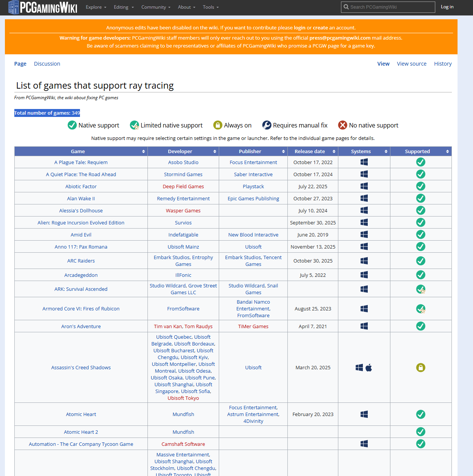The image size is (473, 476).
Task: Switch to the Discussion tab
Action: [47, 64]
